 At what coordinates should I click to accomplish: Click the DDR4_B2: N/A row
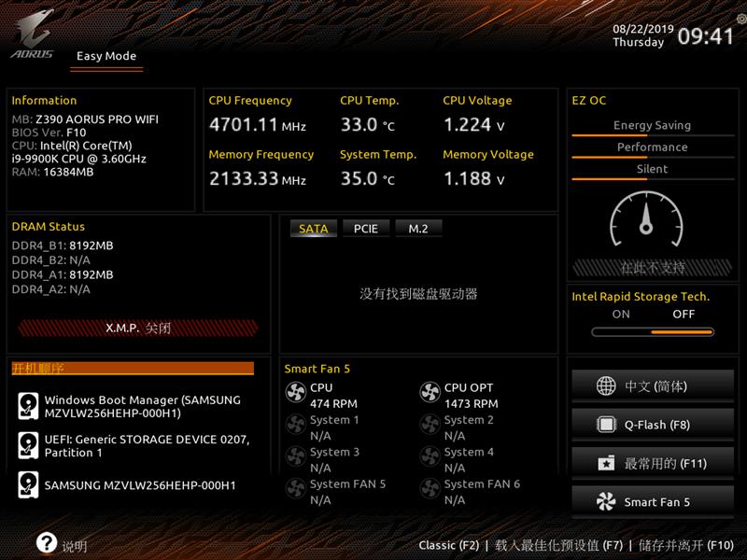(51, 260)
